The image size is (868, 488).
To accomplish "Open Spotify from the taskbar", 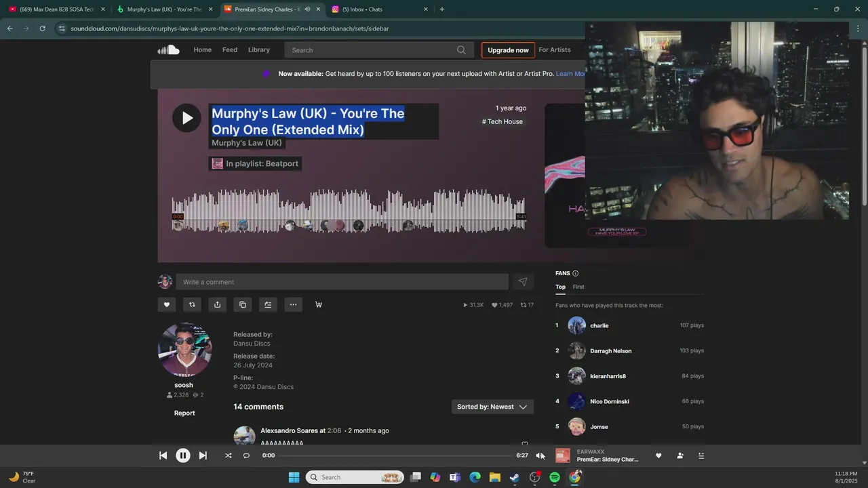I will pos(555,477).
